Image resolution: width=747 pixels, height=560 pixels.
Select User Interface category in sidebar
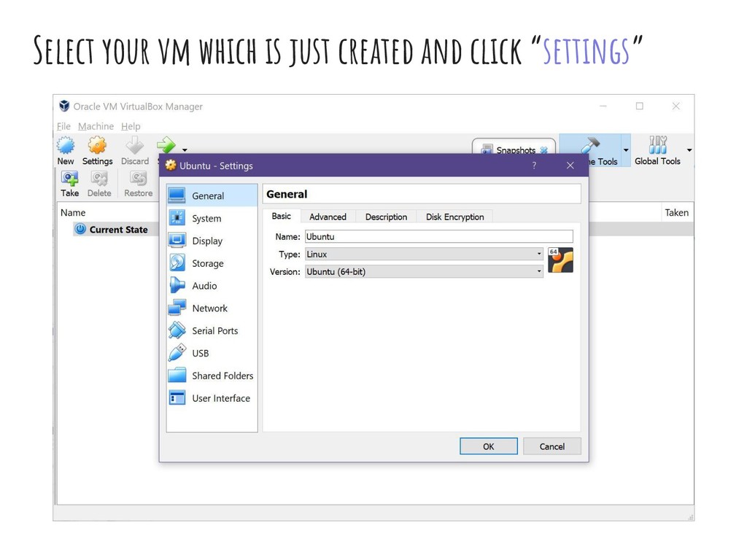[212, 398]
